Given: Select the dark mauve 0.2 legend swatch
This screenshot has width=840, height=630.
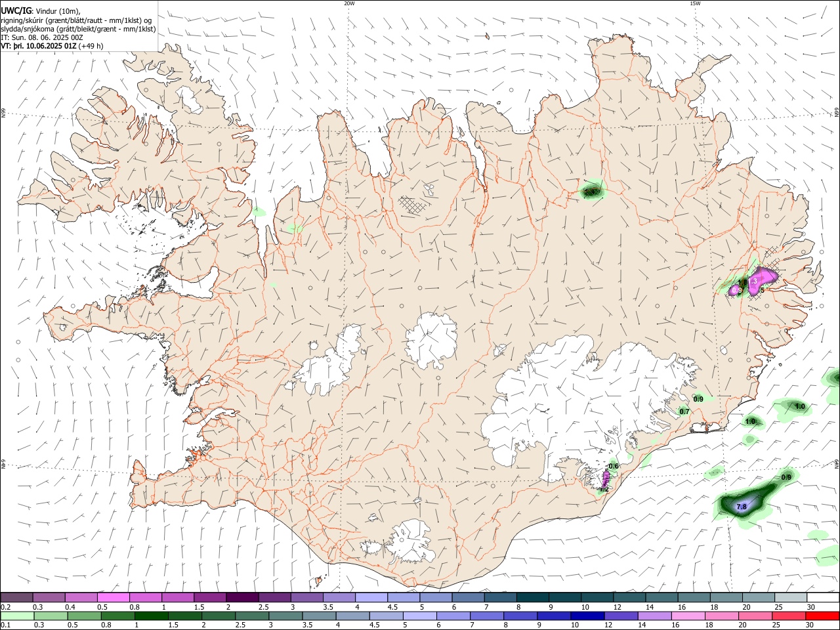Looking at the screenshot, I should (16, 597).
